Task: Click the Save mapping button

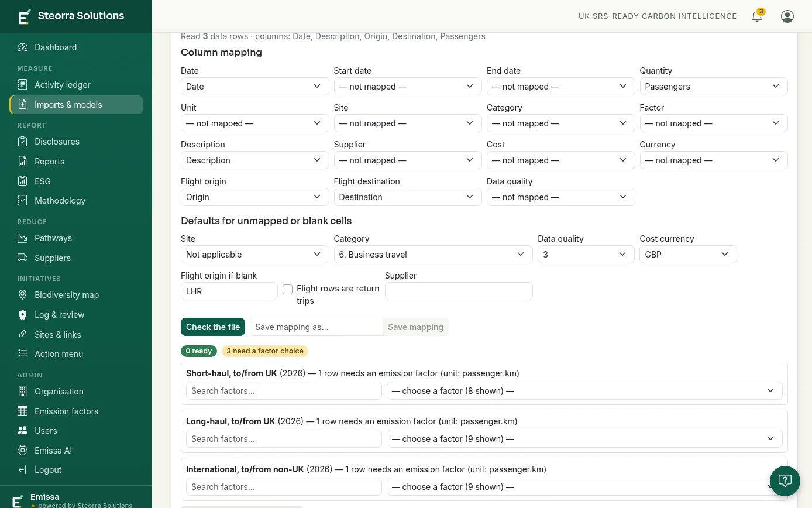Action: [x=416, y=327]
